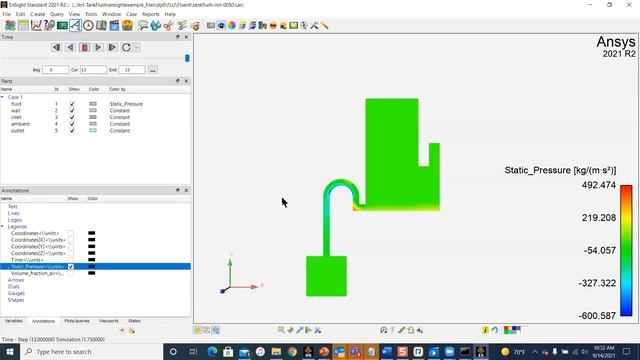This screenshot has width=640, height=360.
Task: Switch to the States tab
Action: [134, 321]
